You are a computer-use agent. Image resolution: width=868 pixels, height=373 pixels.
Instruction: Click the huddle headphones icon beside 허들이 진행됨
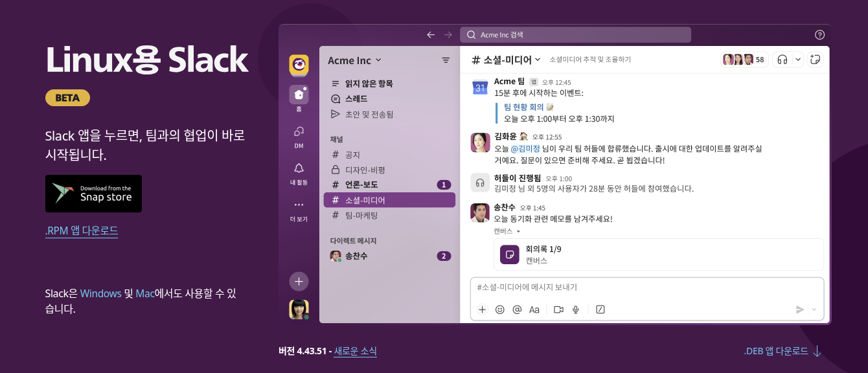tap(480, 183)
